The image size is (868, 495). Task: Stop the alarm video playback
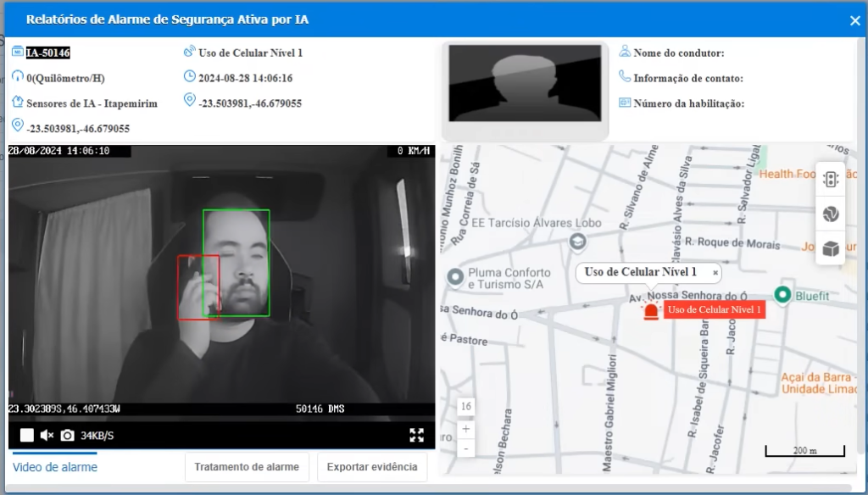click(x=26, y=435)
